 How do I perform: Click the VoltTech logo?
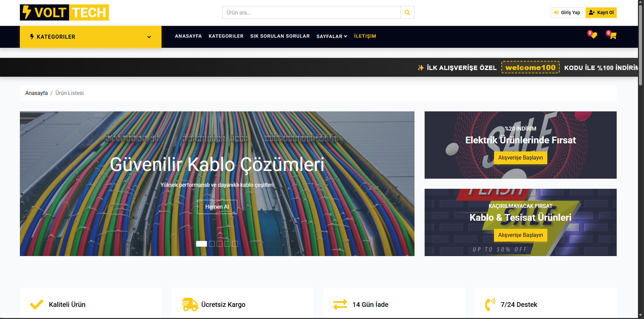click(x=64, y=12)
